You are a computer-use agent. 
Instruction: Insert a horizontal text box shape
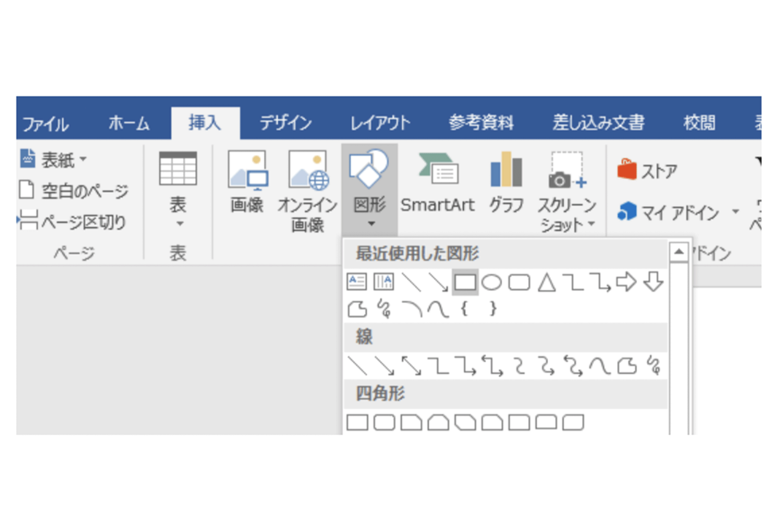coord(356,282)
